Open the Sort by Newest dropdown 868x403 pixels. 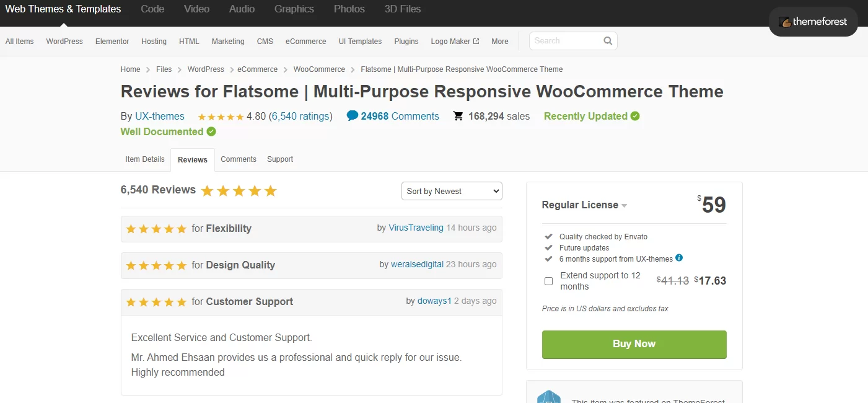(x=452, y=191)
